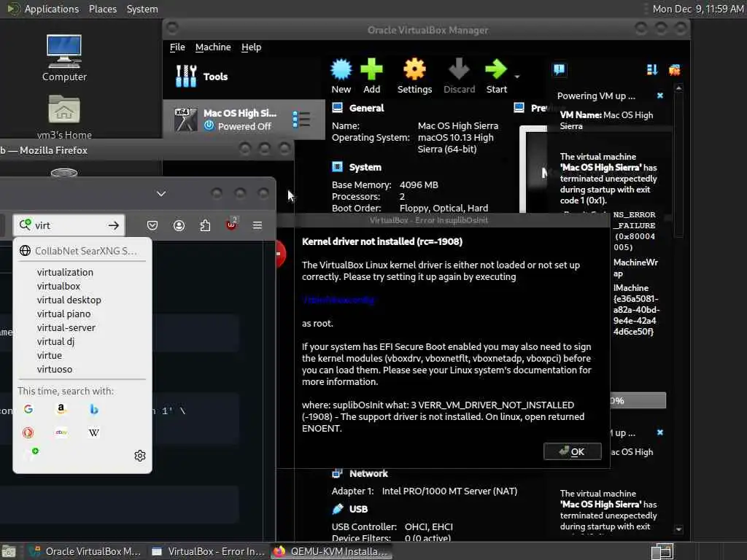The width and height of the screenshot is (747, 560).
Task: Search this time with Google icon
Action: [x=28, y=409]
